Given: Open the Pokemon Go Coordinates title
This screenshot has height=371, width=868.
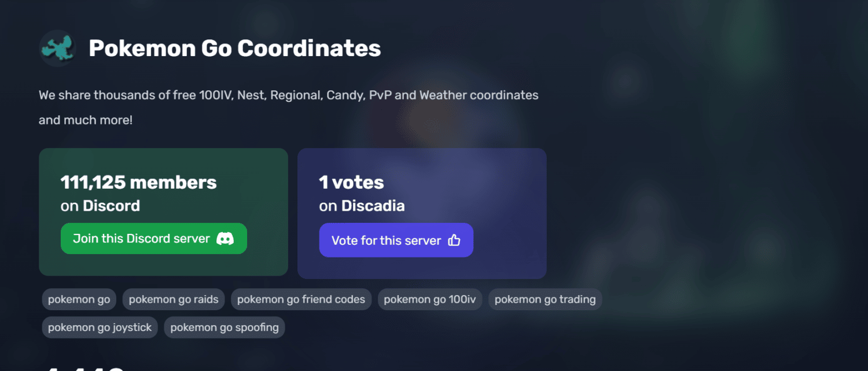Looking at the screenshot, I should [235, 48].
